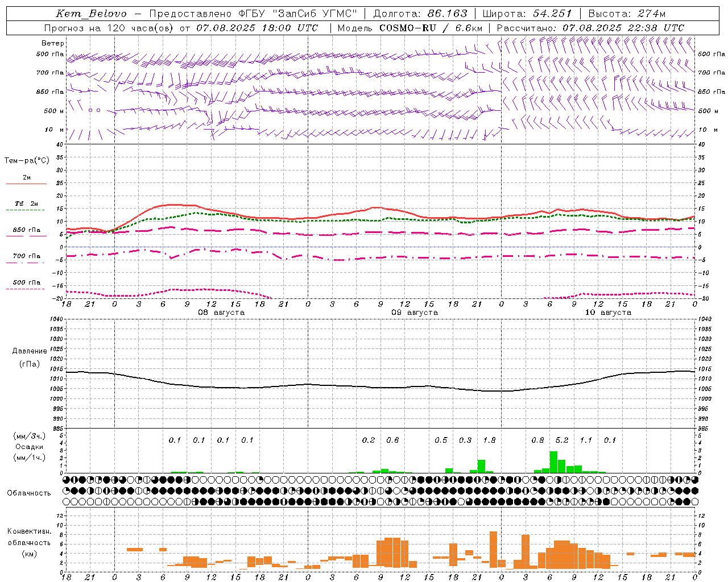
Task: Click the forecast start time 07.08.2025 18:00 UTC
Action: tap(257, 28)
